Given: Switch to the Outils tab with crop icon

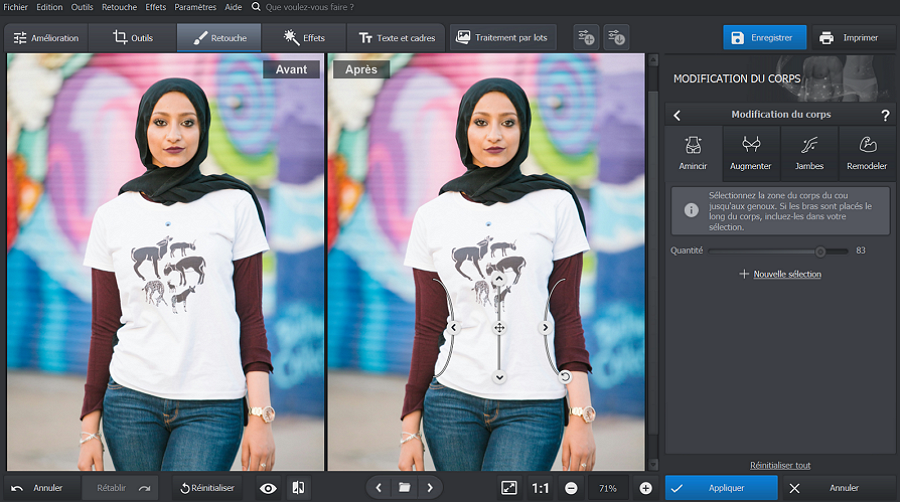Looking at the screenshot, I should [x=133, y=38].
